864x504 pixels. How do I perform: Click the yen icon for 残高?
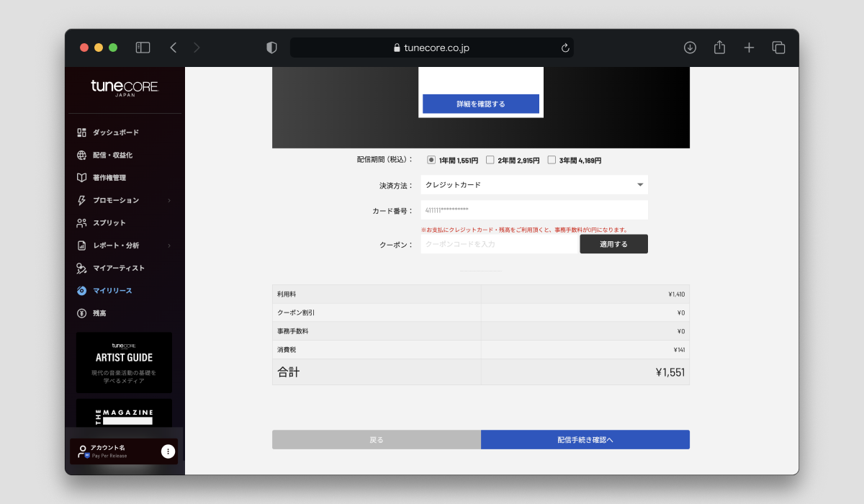pyautogui.click(x=81, y=313)
